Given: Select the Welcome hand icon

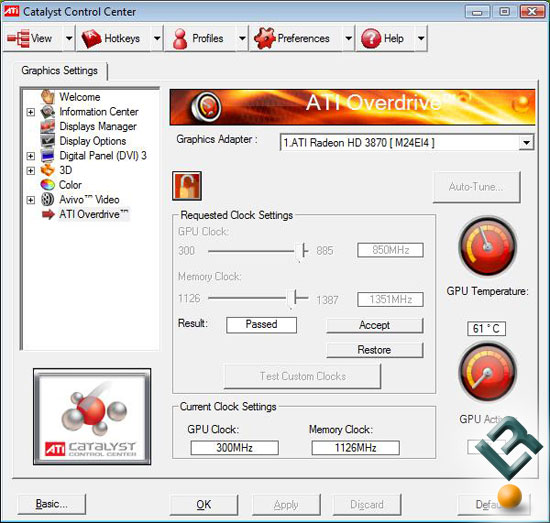Looking at the screenshot, I should coord(48,96).
